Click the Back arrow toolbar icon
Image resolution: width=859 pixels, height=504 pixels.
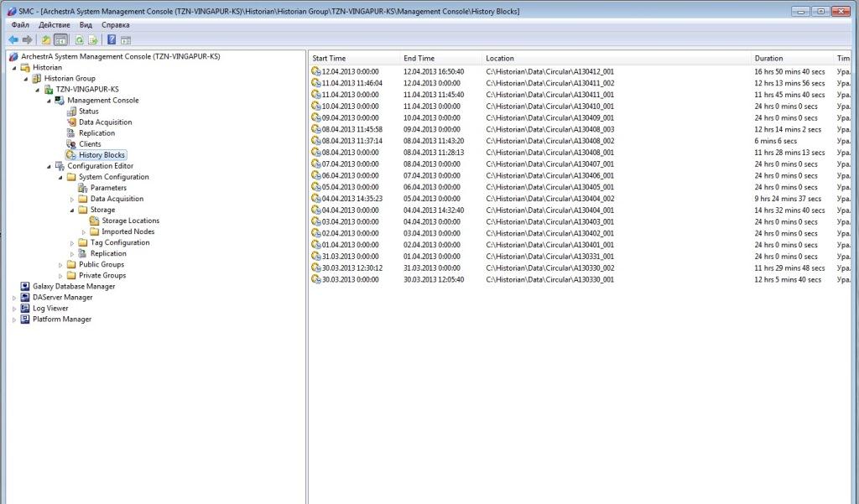tap(13, 39)
